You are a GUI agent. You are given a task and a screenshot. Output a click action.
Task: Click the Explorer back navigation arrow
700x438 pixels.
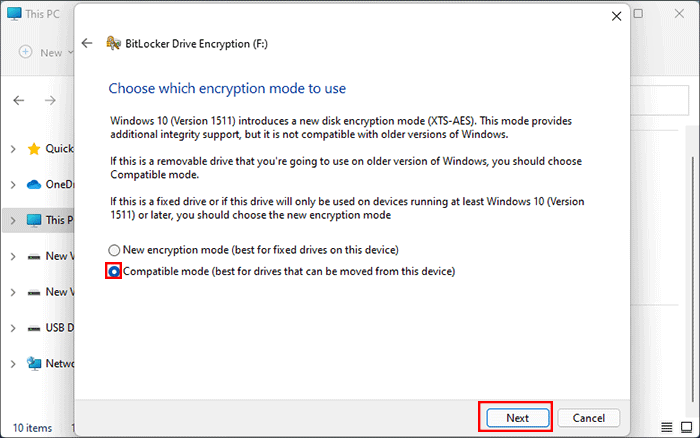(19, 100)
